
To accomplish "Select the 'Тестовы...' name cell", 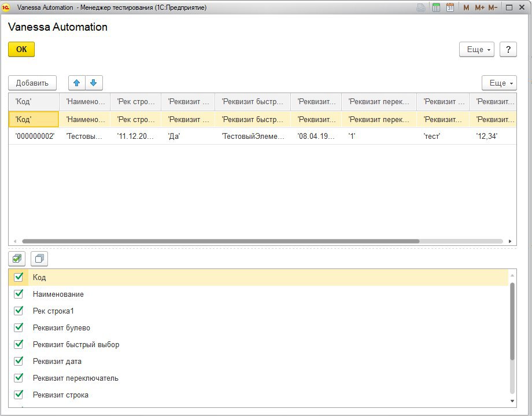I will tap(85, 136).
